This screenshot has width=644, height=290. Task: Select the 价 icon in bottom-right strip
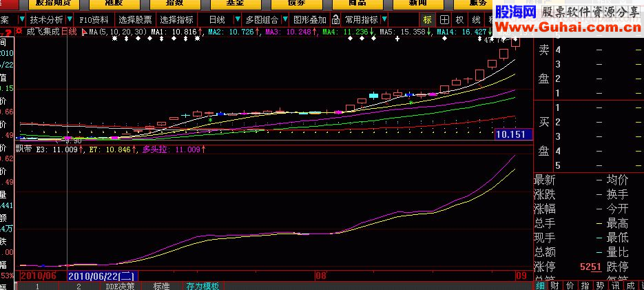[x=571, y=284]
